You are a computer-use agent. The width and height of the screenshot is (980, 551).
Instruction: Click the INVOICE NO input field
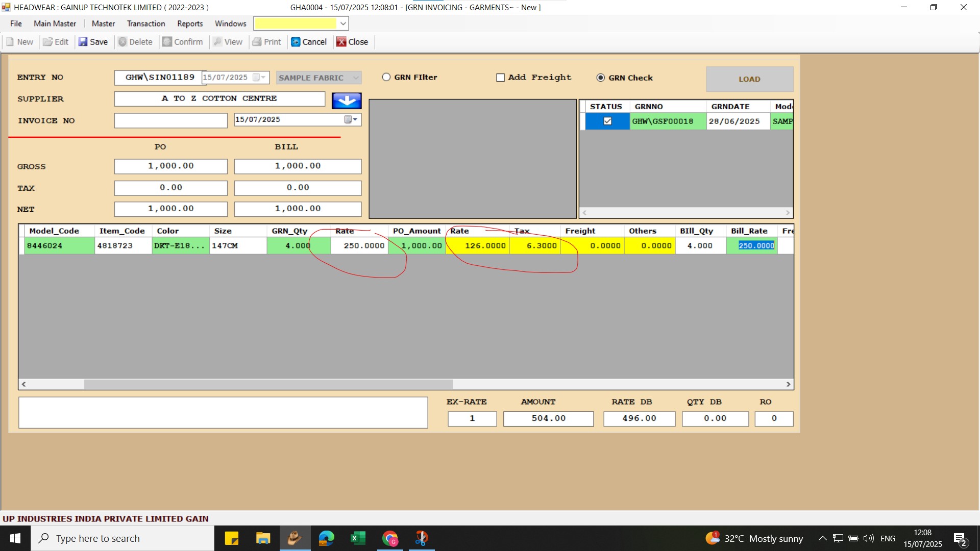coord(170,120)
